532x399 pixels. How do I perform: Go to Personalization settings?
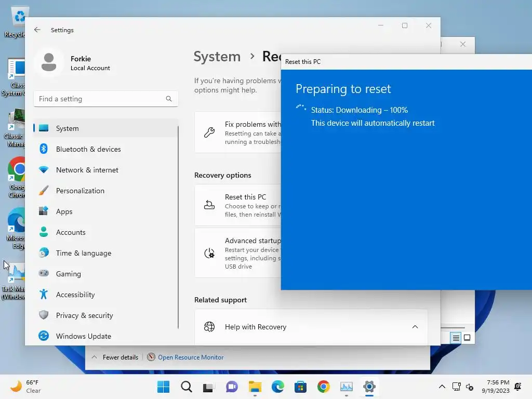point(105,191)
